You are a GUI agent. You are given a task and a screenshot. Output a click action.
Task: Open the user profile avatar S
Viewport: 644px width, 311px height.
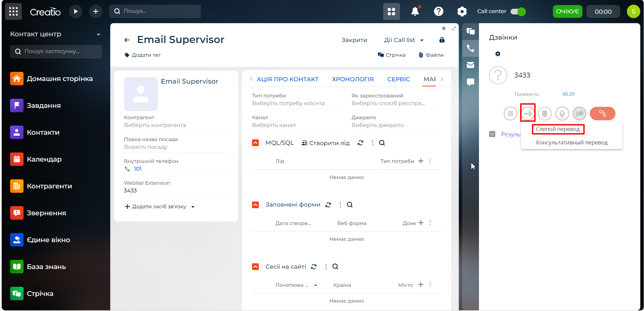coord(633,11)
